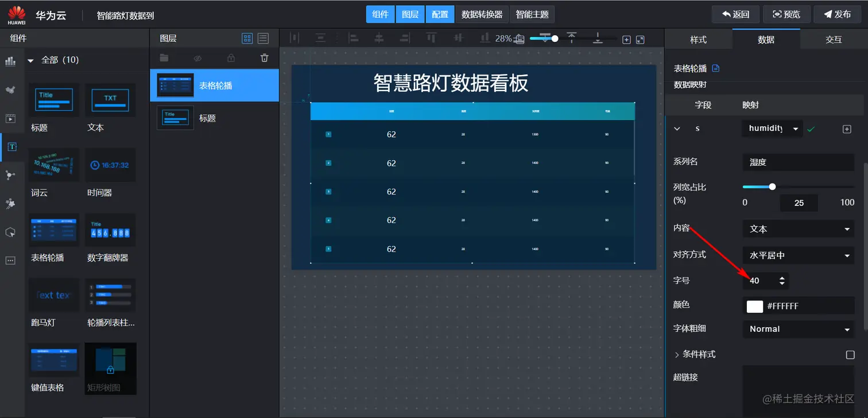868x418 pixels.
Task: Align components to horizontal center
Action: 379,38
